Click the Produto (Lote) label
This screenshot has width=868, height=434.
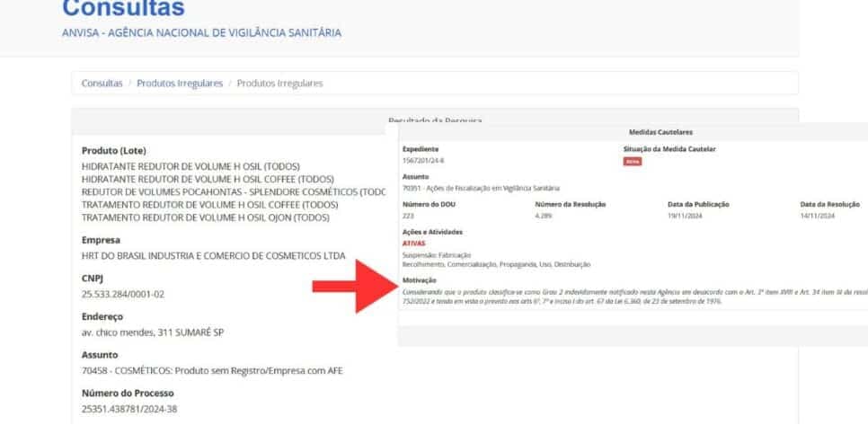(114, 151)
